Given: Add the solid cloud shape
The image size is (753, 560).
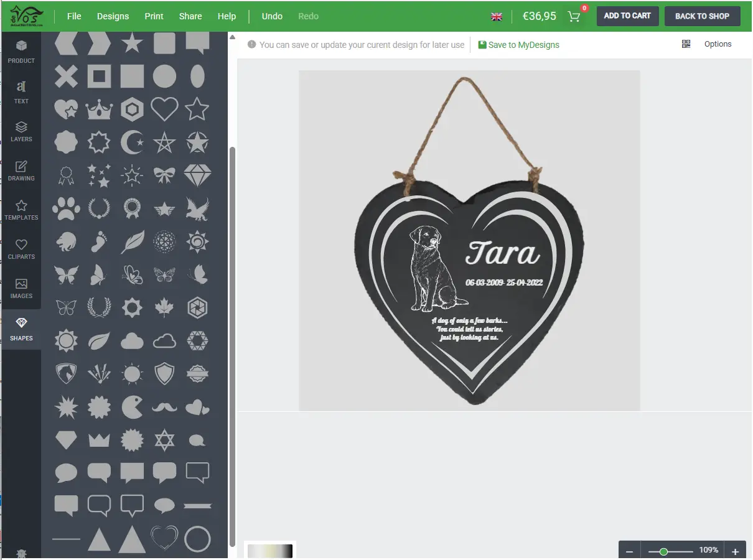Looking at the screenshot, I should [x=132, y=340].
